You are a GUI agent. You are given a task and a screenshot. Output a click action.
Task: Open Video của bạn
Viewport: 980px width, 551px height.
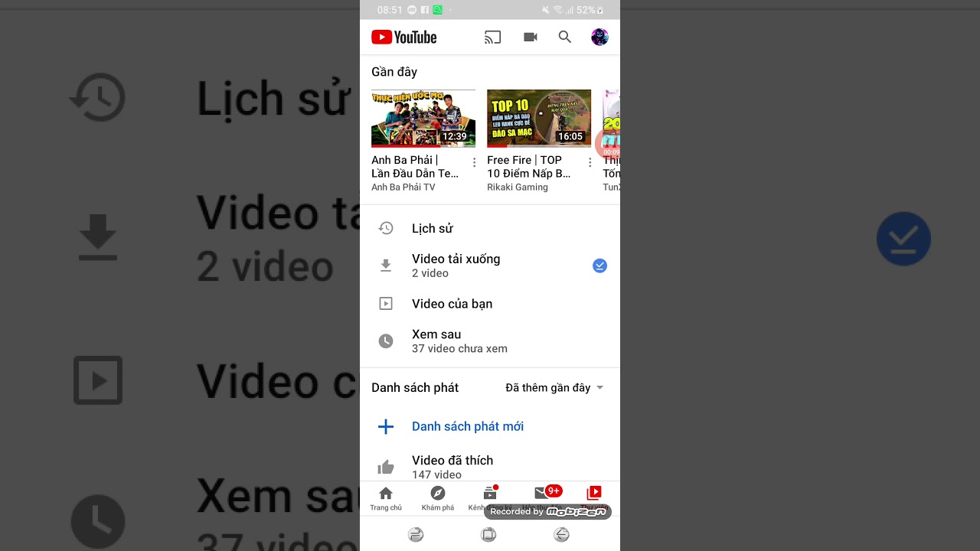[x=490, y=304]
